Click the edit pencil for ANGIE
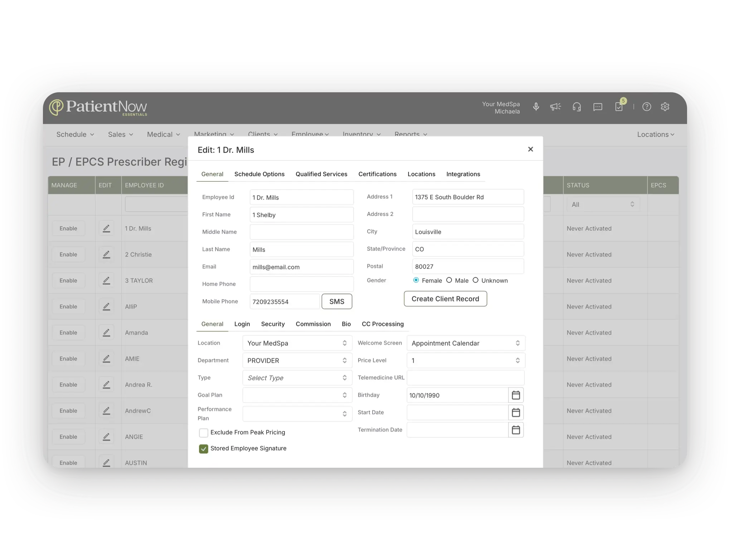 point(106,437)
